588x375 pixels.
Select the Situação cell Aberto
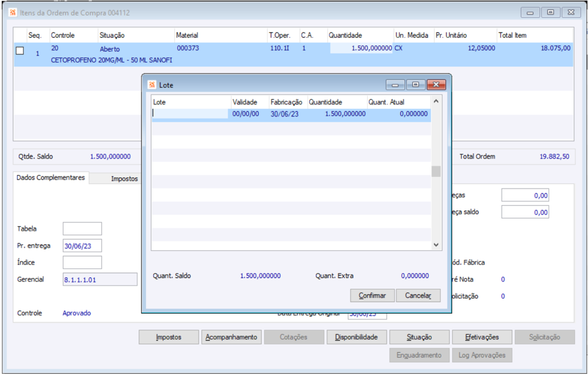(110, 49)
